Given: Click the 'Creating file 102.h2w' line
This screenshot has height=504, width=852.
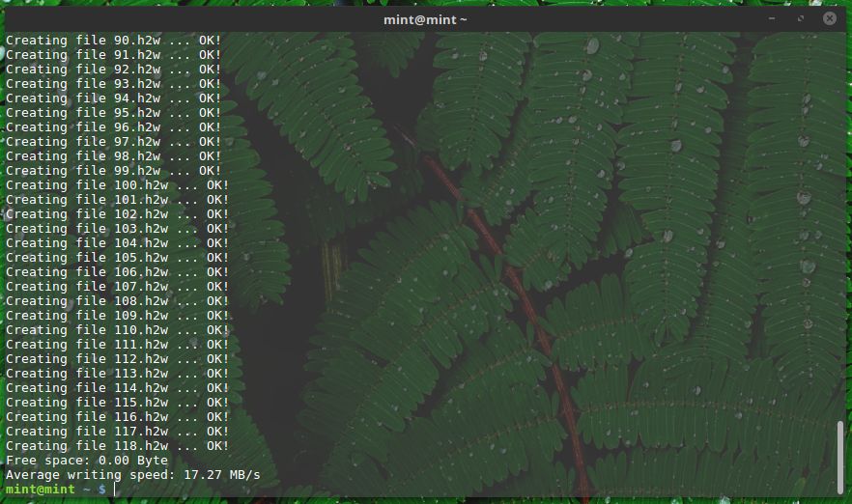Looking at the screenshot, I should click(118, 214).
